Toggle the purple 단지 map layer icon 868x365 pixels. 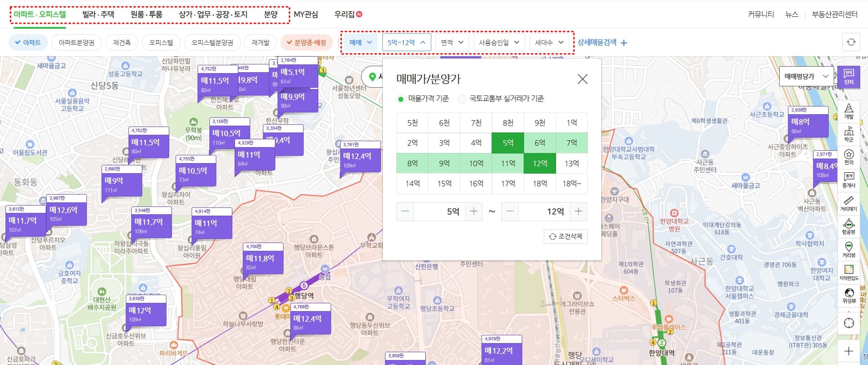point(849,77)
